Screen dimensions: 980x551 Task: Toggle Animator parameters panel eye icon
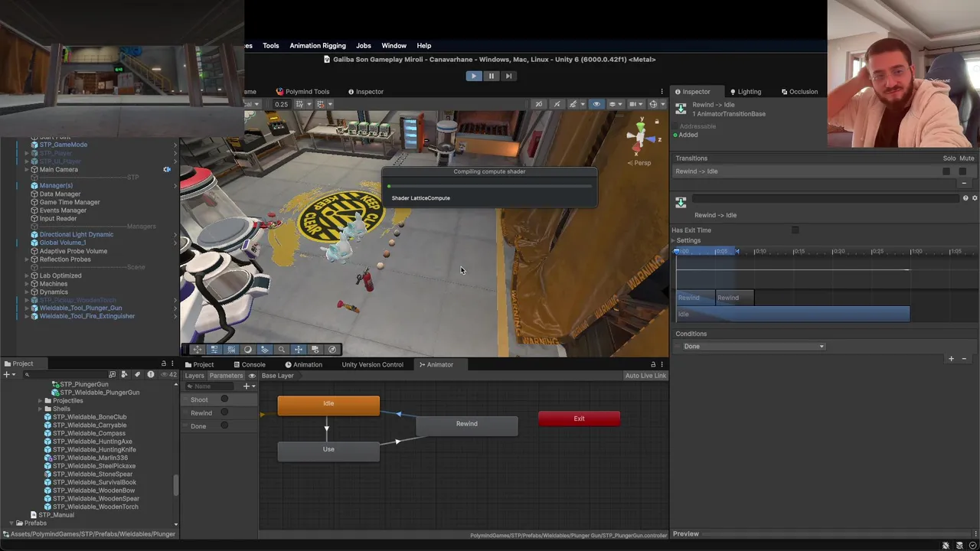(x=252, y=376)
